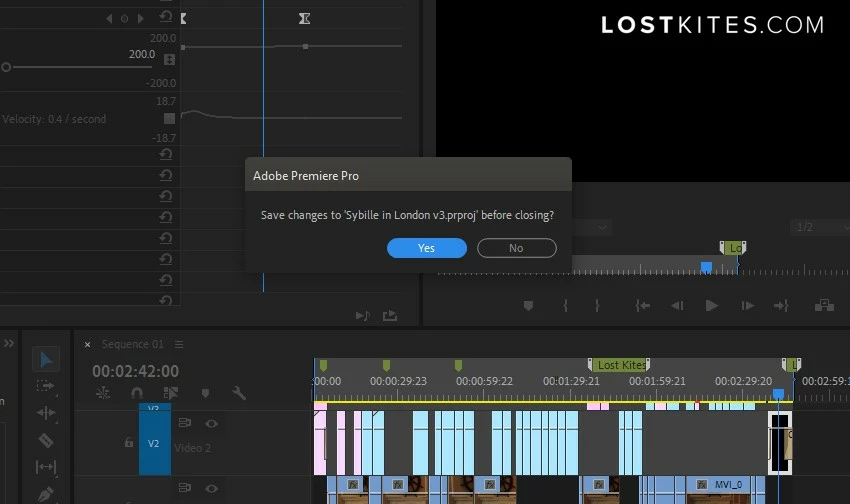Open the Sequence 01 panel menu
850x504 pixels.
(179, 345)
